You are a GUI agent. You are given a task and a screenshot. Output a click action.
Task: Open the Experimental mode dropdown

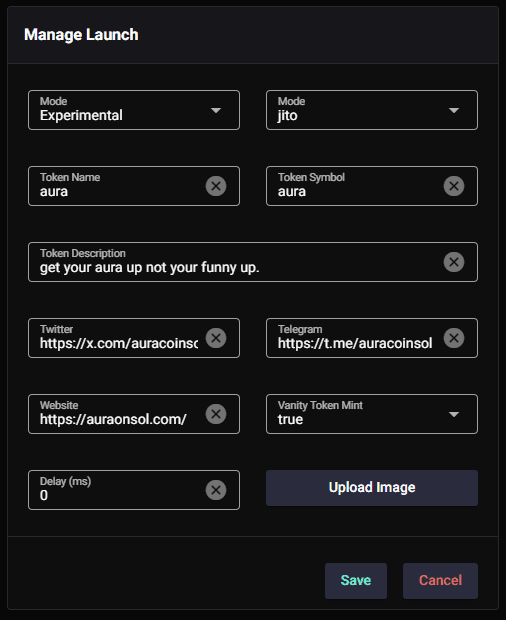(134, 110)
